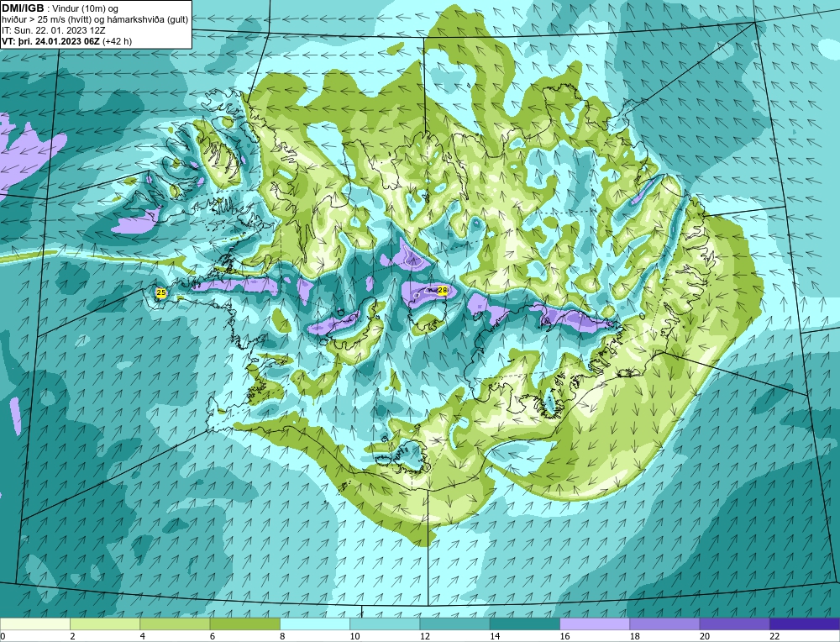The width and height of the screenshot is (840, 642).
Task: Click the legend scale value "10"
Action: point(354,636)
